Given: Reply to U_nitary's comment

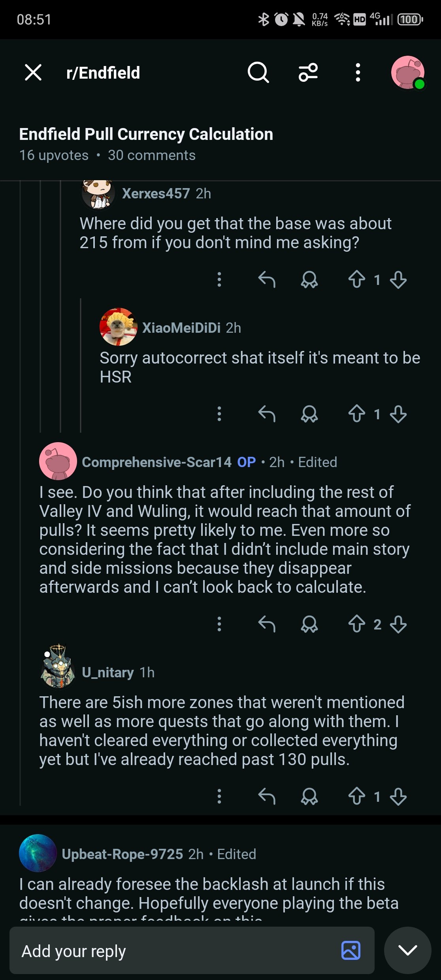Looking at the screenshot, I should [267, 796].
